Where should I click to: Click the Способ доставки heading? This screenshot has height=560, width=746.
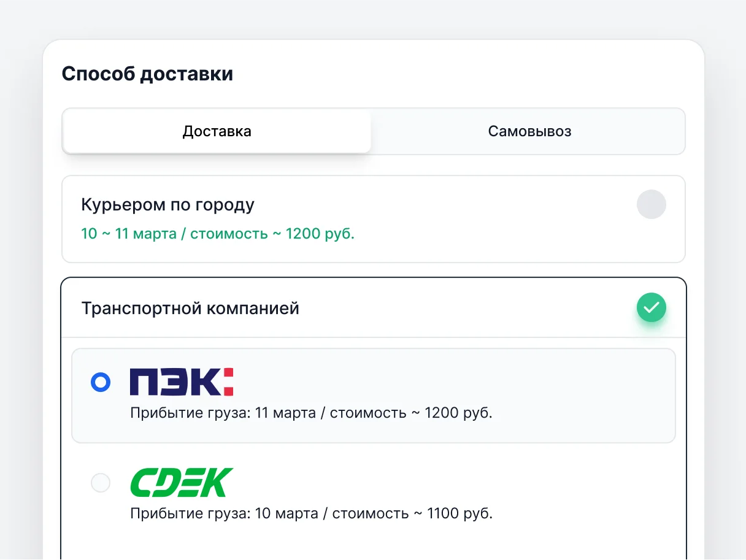click(147, 74)
